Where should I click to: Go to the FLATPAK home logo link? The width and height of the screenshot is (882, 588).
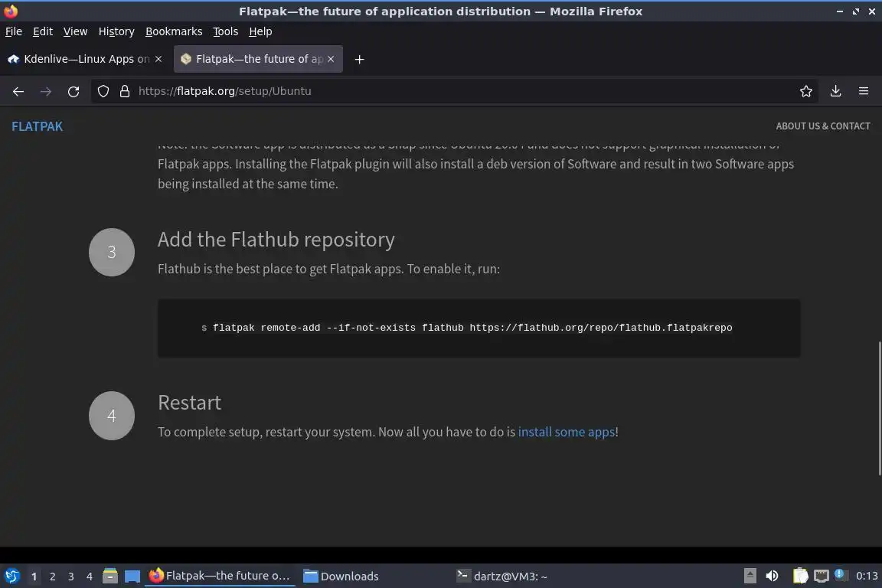tap(37, 126)
